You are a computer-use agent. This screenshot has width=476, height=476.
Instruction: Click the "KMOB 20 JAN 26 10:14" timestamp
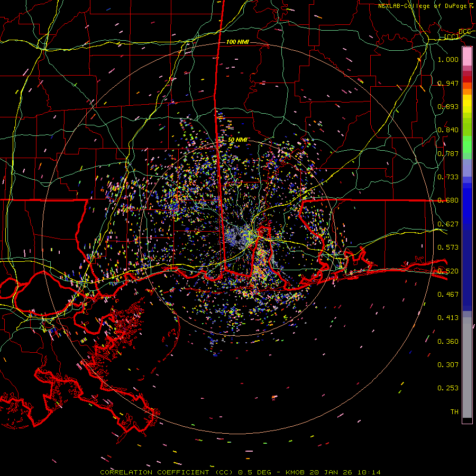click(333, 472)
